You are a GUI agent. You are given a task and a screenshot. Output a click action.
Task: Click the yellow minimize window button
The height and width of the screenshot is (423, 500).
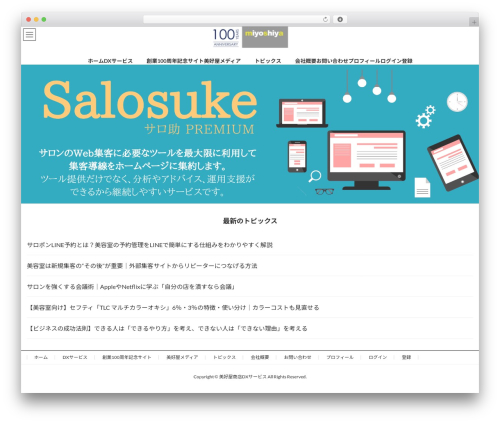click(36, 19)
